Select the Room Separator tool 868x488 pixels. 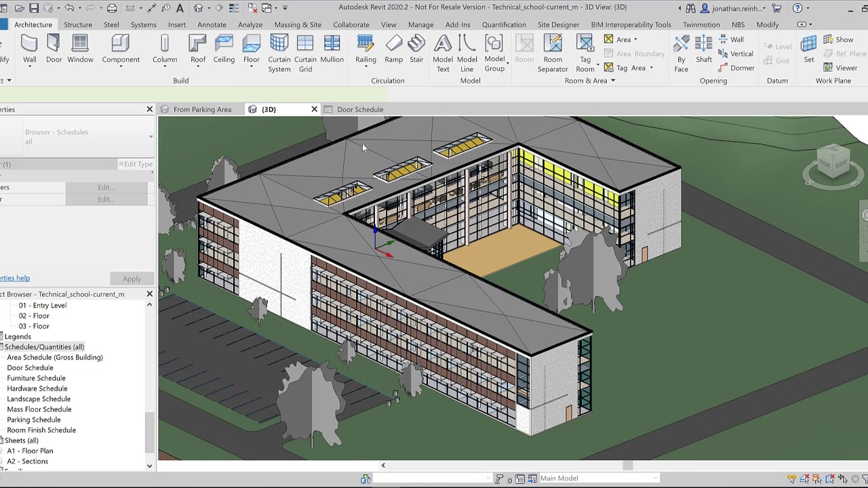click(553, 54)
